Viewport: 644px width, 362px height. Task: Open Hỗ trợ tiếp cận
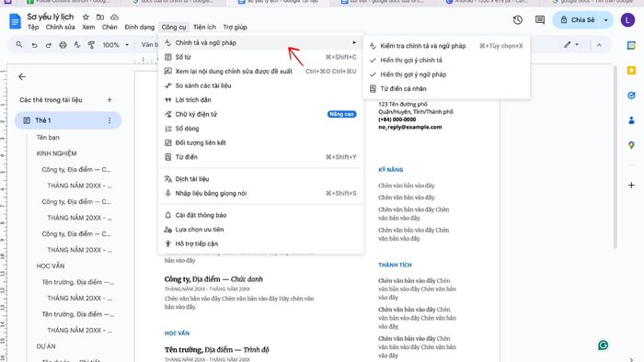tap(260, 243)
